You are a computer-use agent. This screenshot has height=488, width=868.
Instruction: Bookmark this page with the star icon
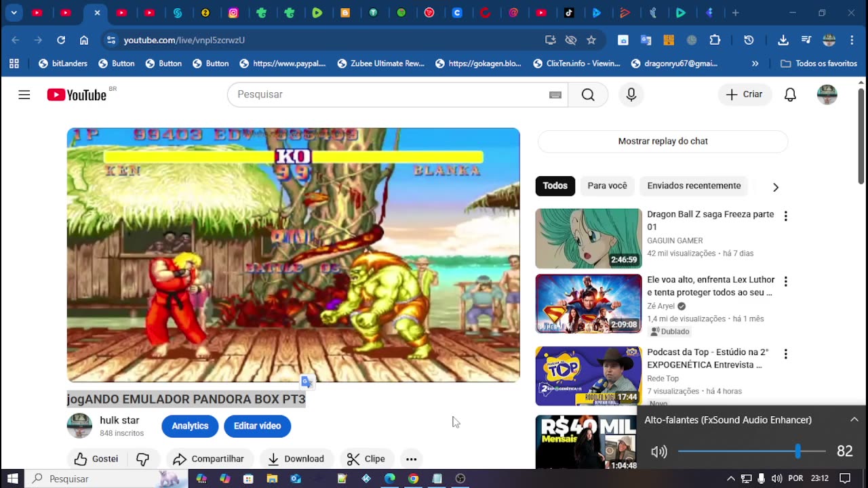pos(591,40)
